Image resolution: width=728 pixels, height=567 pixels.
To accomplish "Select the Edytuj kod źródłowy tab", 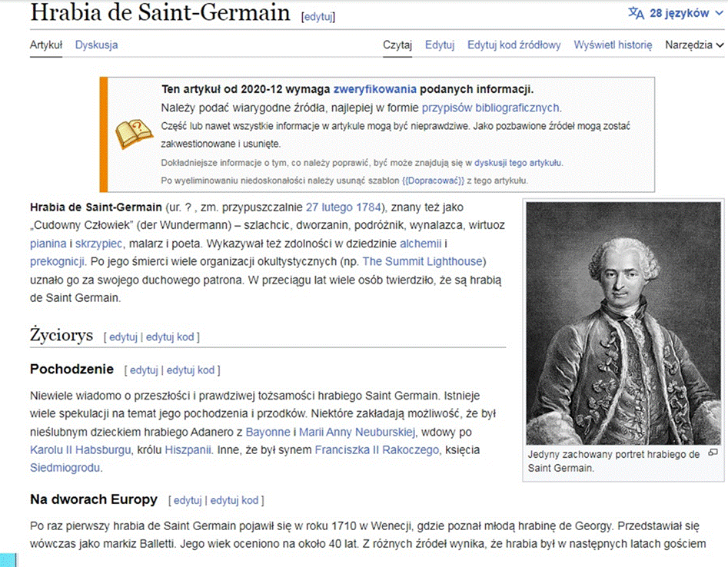I will (514, 45).
